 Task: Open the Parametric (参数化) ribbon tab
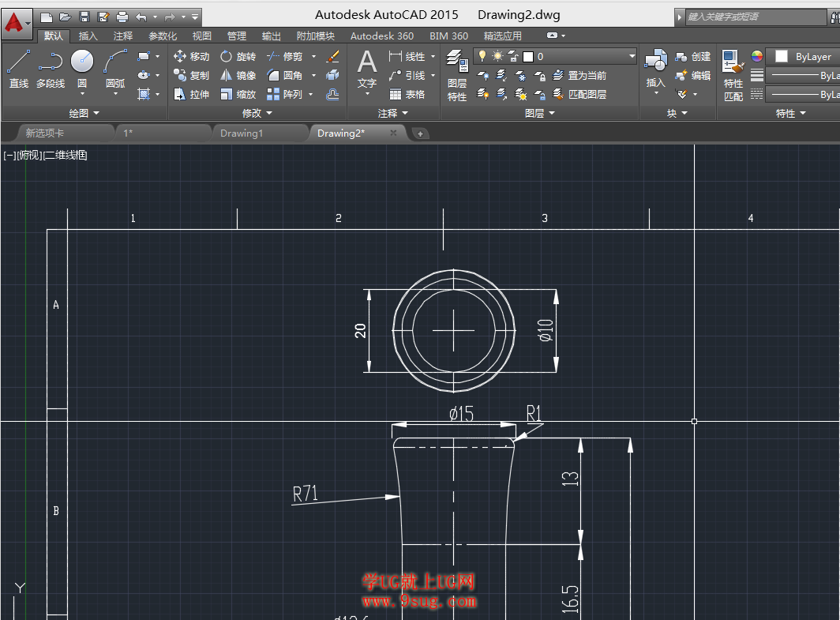(x=163, y=36)
